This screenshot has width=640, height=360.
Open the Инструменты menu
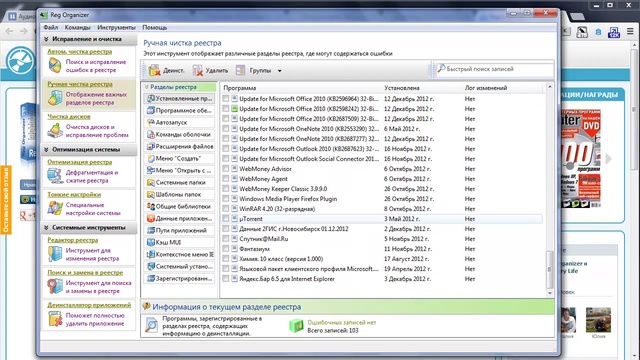(116, 27)
